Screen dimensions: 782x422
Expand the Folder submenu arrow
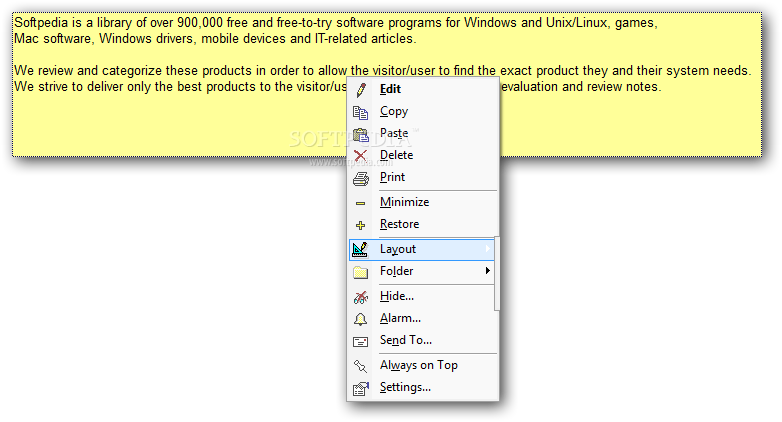[x=487, y=270]
